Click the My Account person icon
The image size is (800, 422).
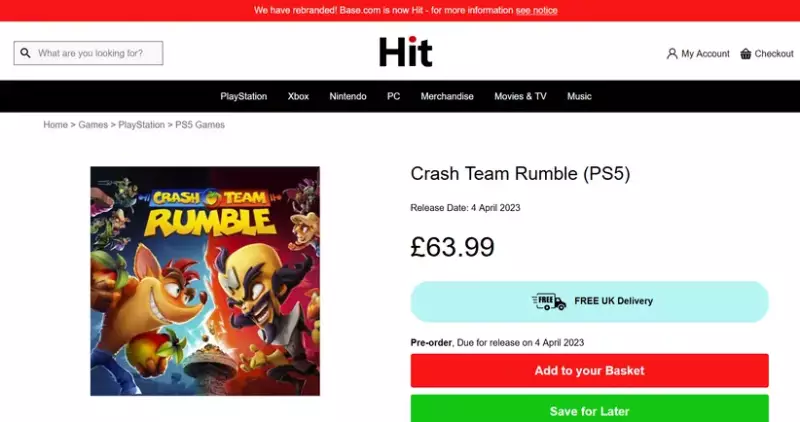click(x=672, y=54)
